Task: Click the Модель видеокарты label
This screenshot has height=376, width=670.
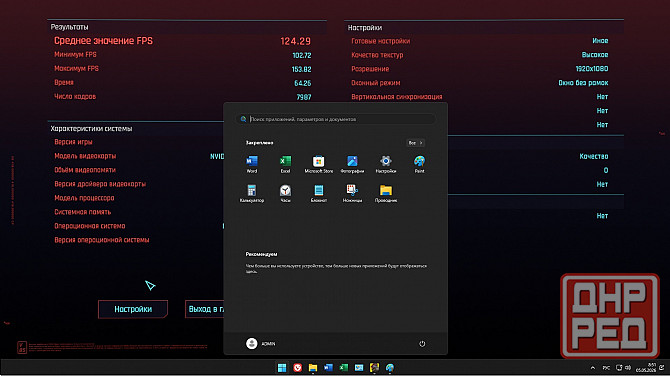Action: 85,156
